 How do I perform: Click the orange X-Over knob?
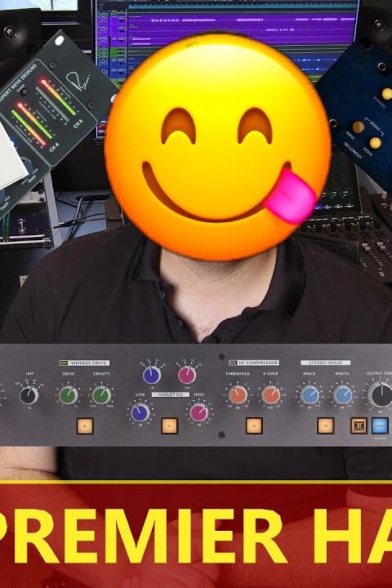point(271,395)
